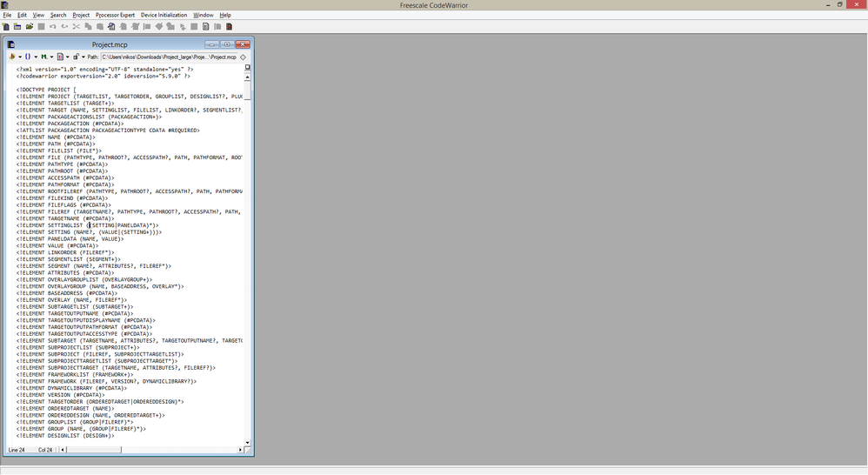Open the document settings pop-up menu
Image resolution: width=868 pixels, height=475 pixels.
tap(63, 57)
